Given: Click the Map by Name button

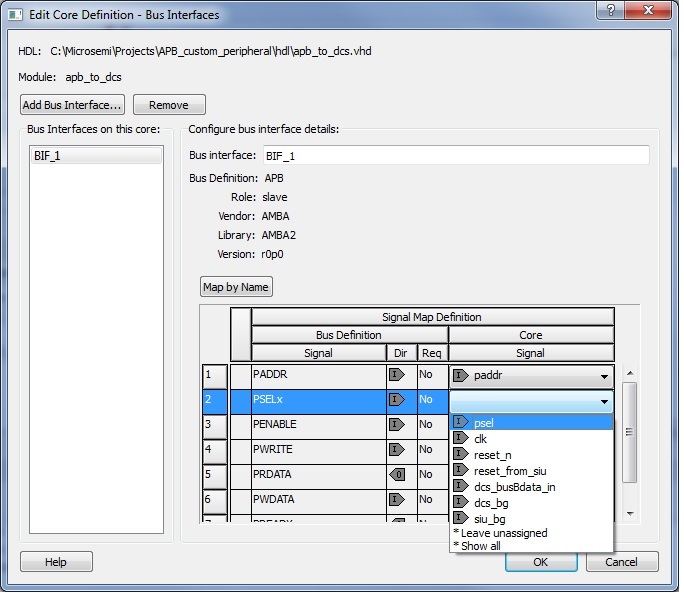Looking at the screenshot, I should [238, 289].
